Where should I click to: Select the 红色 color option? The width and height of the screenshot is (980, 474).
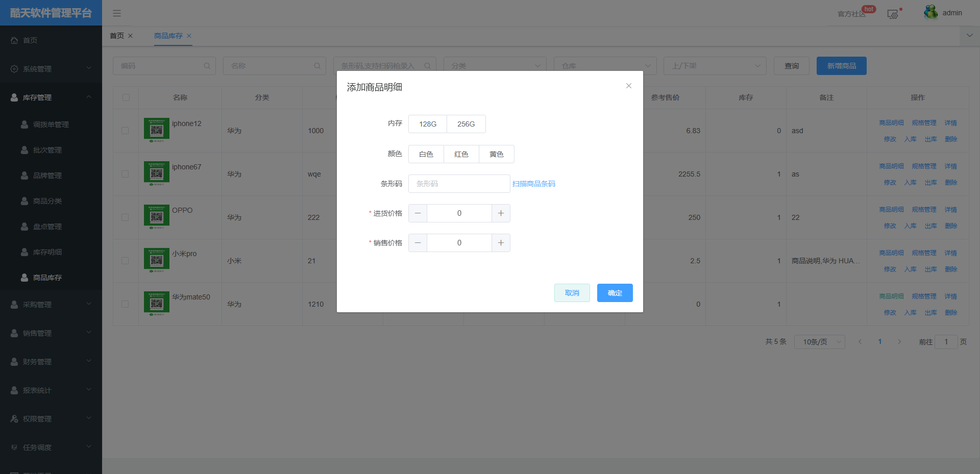pos(461,154)
